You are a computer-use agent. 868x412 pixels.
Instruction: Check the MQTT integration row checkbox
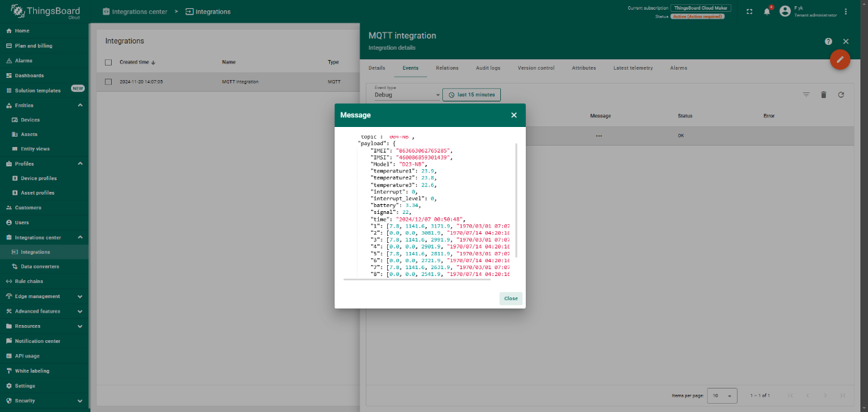[108, 81]
